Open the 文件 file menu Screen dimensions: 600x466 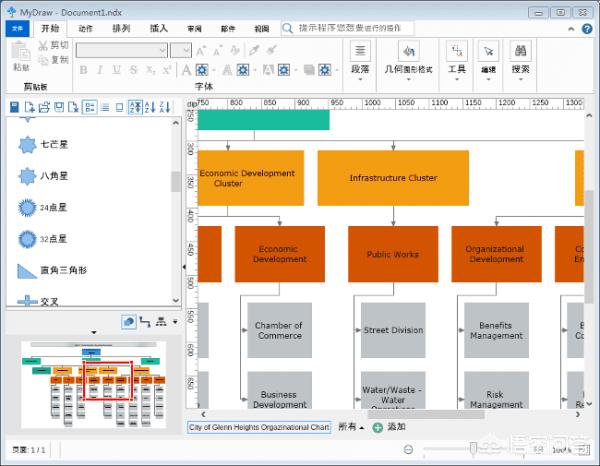pos(18,29)
